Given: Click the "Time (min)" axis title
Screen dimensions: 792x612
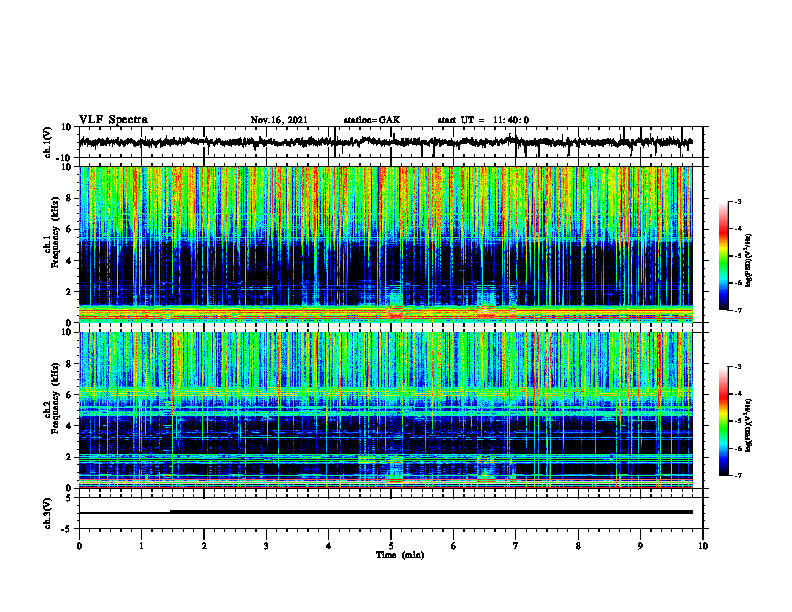Looking at the screenshot, I should (400, 555).
